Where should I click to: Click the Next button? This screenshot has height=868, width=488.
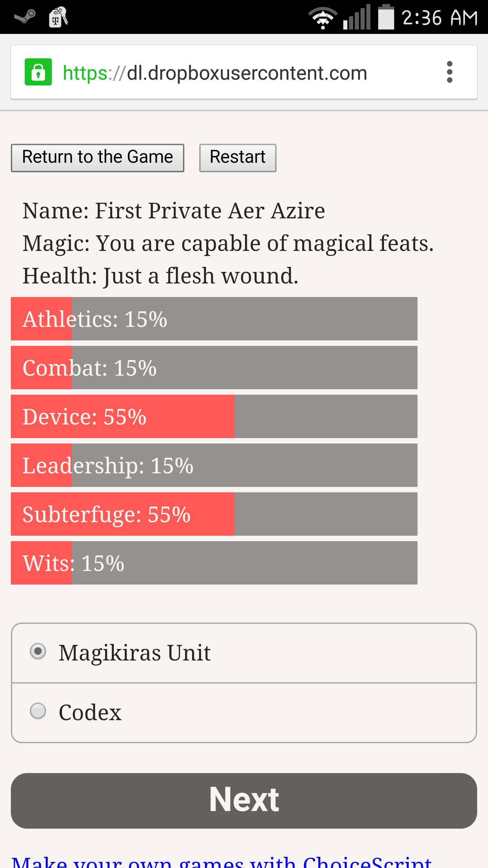click(x=244, y=801)
